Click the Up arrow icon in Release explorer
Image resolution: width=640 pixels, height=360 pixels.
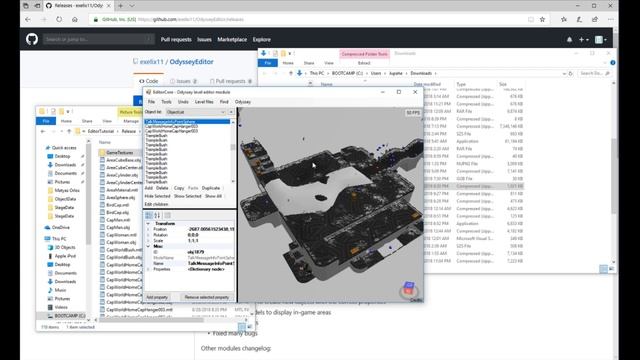[x=69, y=131]
